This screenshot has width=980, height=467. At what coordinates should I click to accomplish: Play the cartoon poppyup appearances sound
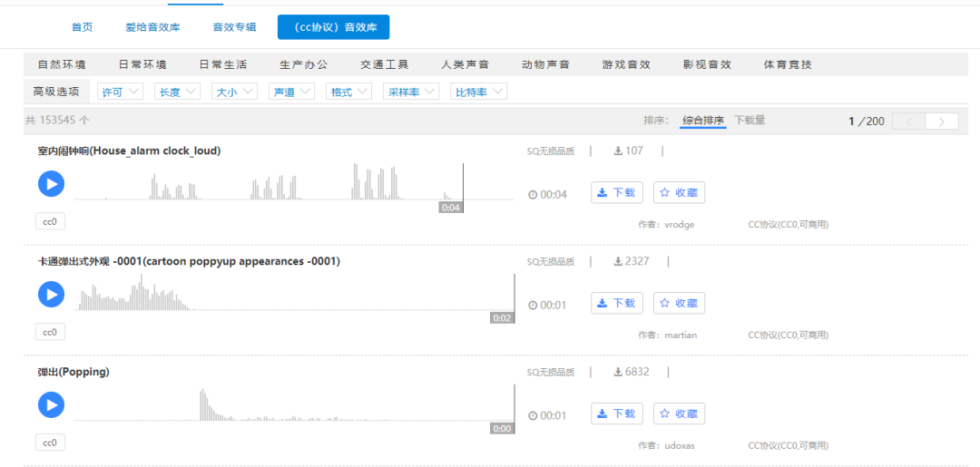coord(51,294)
